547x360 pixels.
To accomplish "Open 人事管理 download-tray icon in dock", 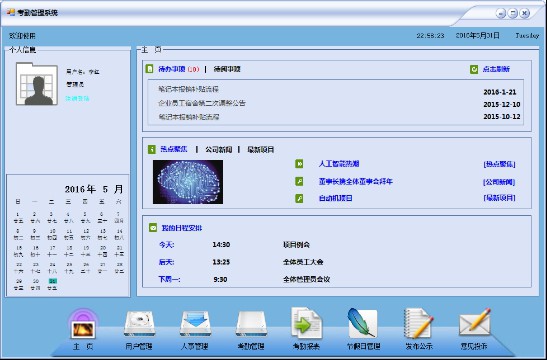I will [195, 324].
